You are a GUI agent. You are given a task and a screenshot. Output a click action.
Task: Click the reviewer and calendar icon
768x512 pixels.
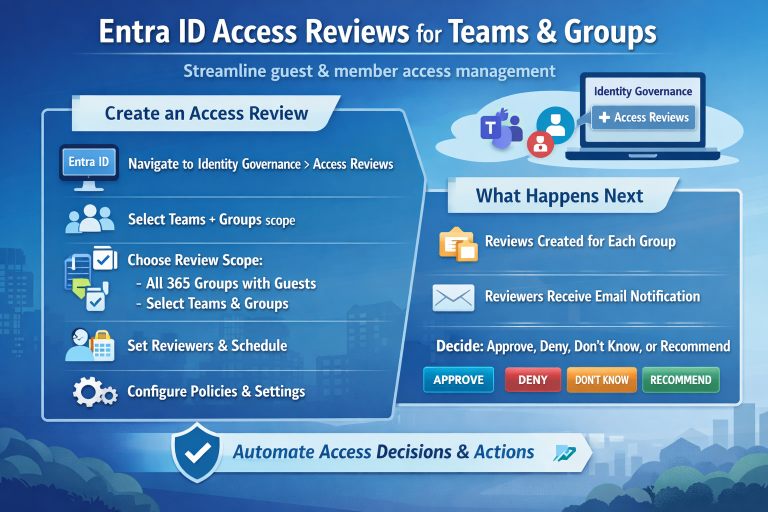[90, 345]
